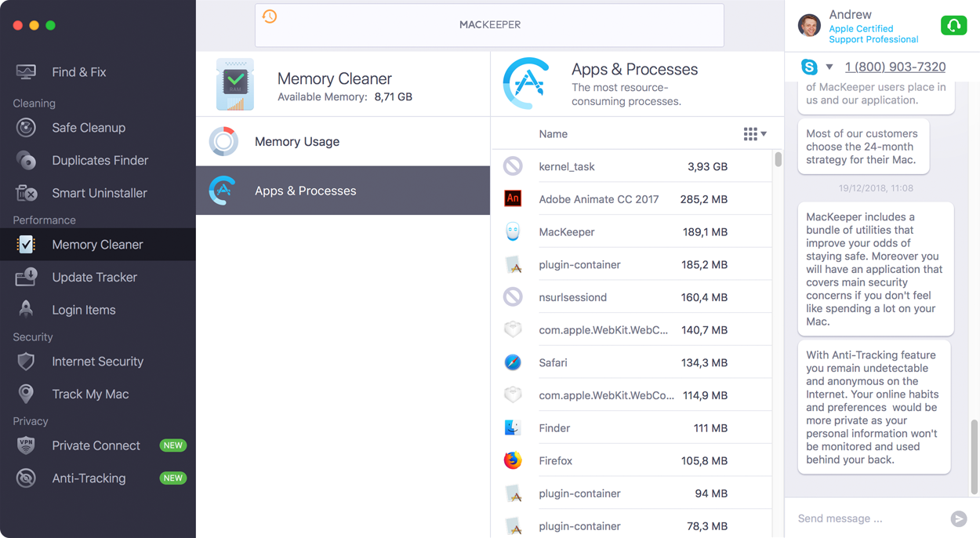Open Update Tracker icon
Image resolution: width=980 pixels, height=538 pixels.
pyautogui.click(x=26, y=277)
